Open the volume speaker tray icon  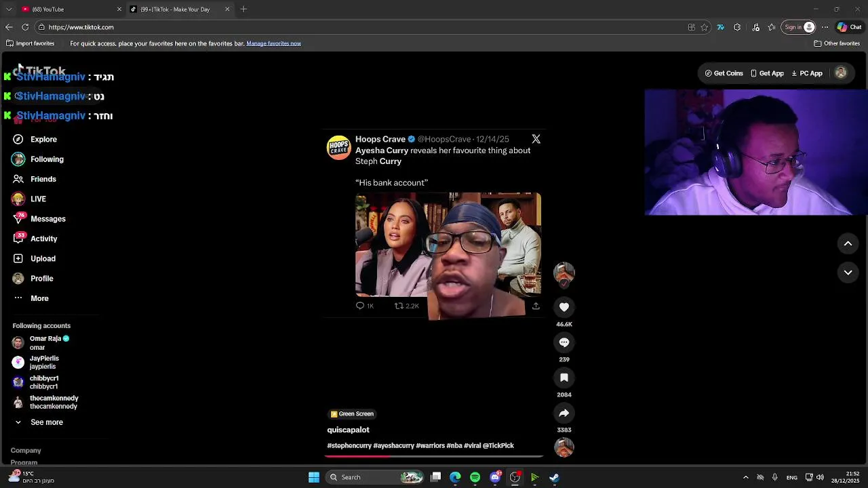coord(820,477)
